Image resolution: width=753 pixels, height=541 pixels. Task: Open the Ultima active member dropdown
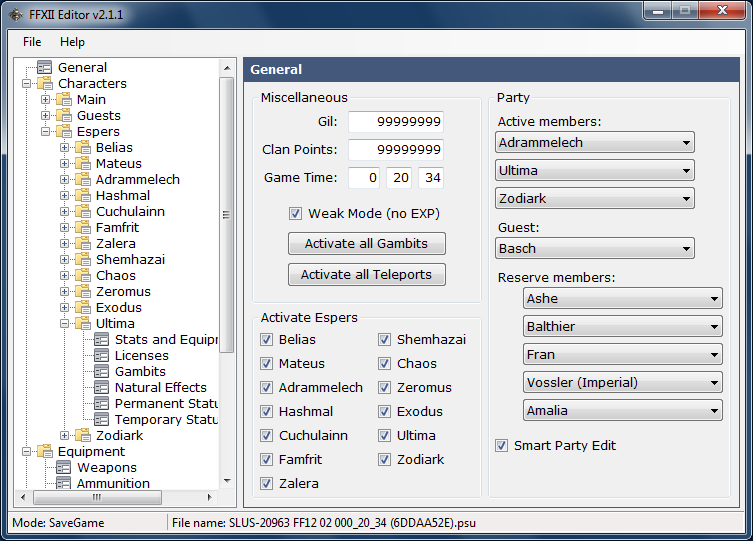[x=595, y=170]
